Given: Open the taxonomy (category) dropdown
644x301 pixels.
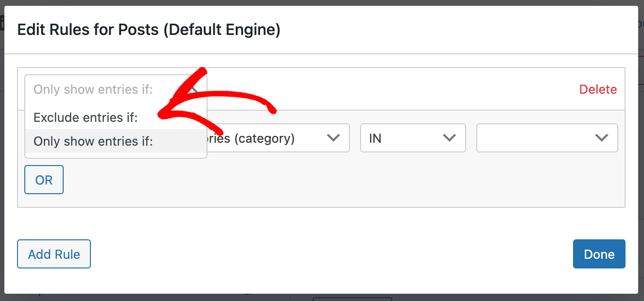Looking at the screenshot, I should (278, 138).
